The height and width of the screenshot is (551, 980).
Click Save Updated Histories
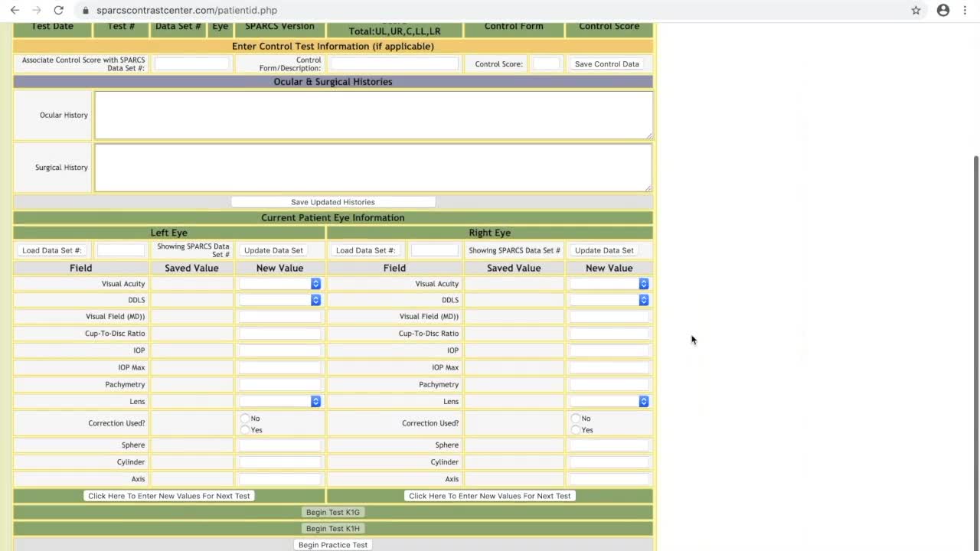[x=333, y=201]
